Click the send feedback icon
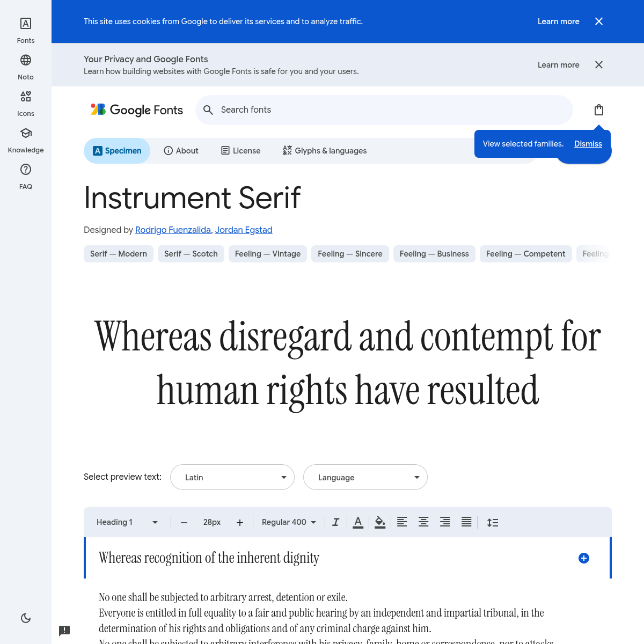This screenshot has width=644, height=644. (64, 631)
